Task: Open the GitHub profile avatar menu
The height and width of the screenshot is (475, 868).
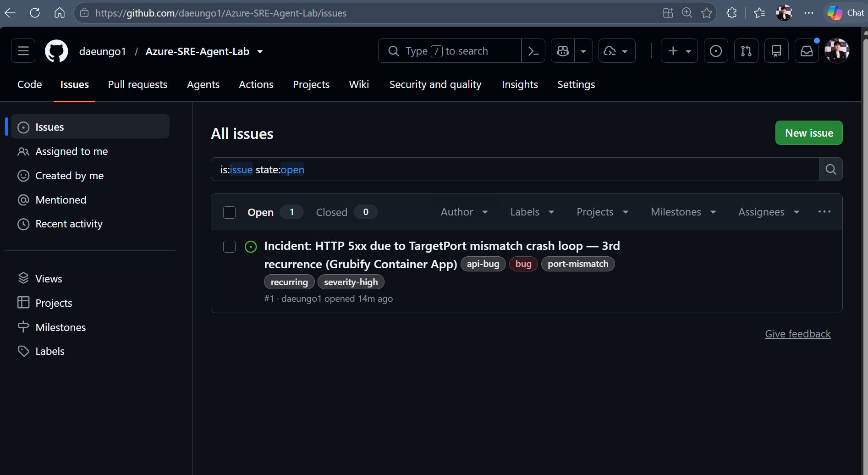Action: [x=837, y=51]
